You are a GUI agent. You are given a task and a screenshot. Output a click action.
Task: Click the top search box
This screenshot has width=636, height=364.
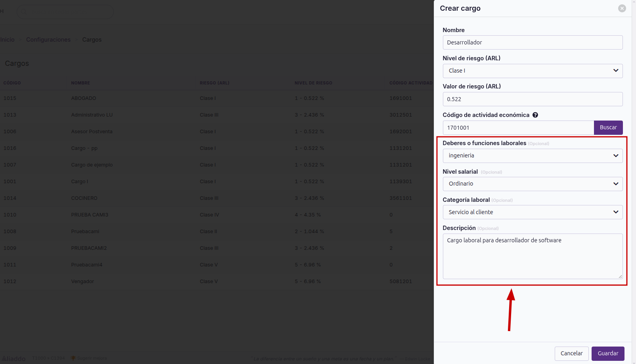[x=65, y=12]
